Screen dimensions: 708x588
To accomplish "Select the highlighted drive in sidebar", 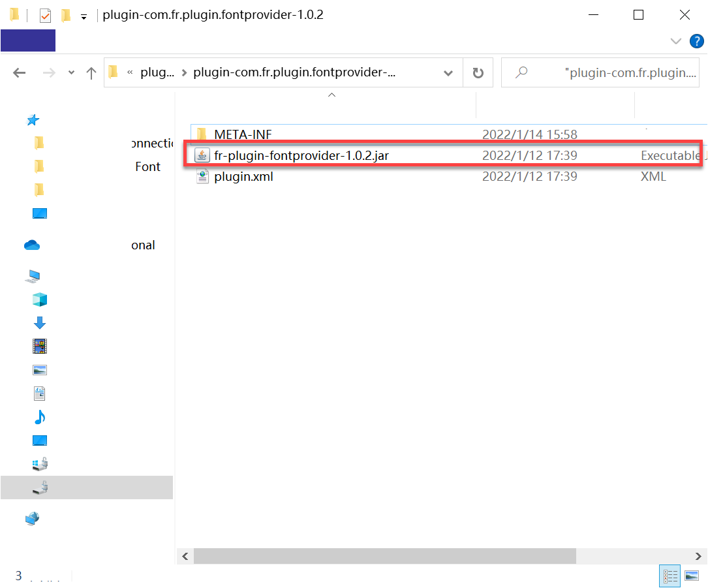I will (87, 487).
